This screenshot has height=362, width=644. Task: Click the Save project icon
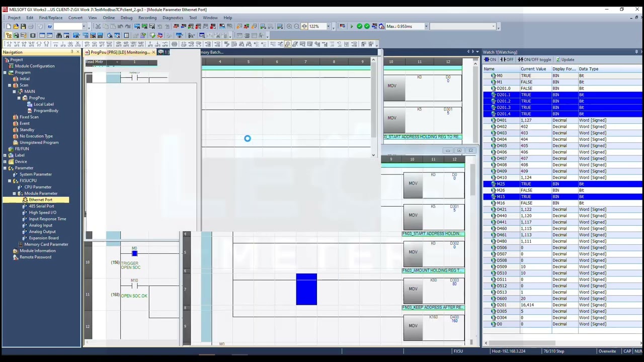23,27
